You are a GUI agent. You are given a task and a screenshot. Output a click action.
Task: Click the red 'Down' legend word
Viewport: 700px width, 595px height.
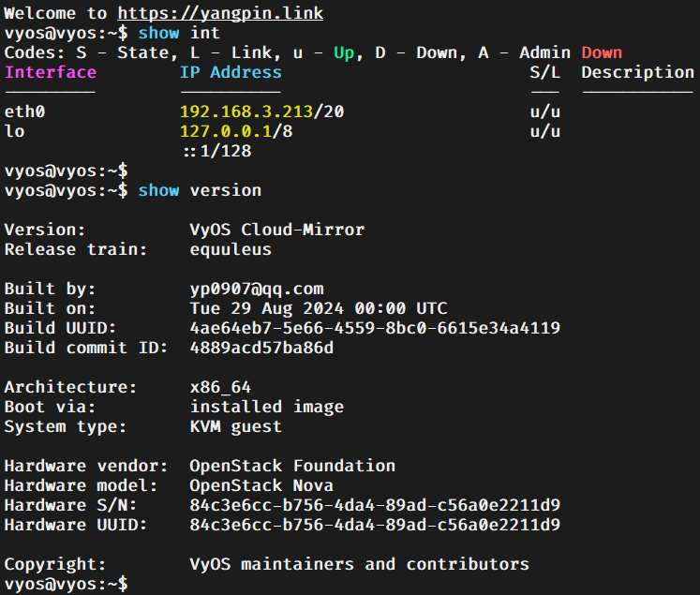point(602,52)
